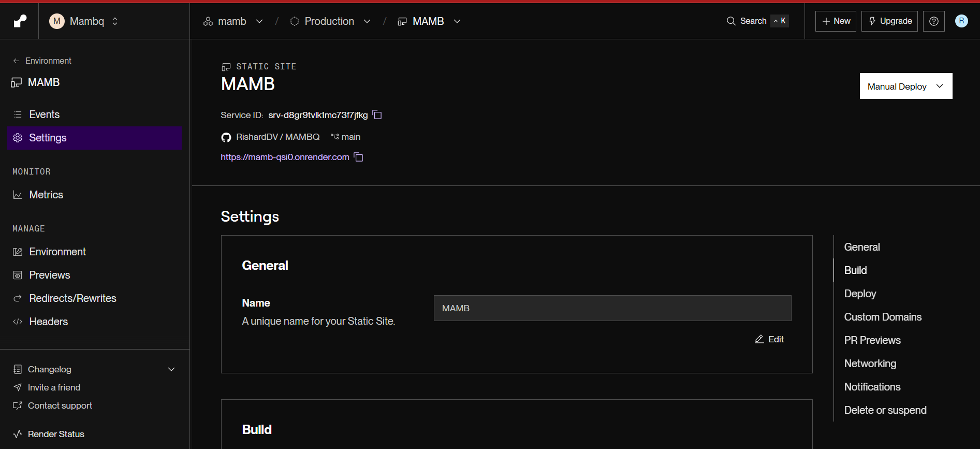Click the Upgrade lightning icon
The height and width of the screenshot is (449, 980).
[872, 21]
